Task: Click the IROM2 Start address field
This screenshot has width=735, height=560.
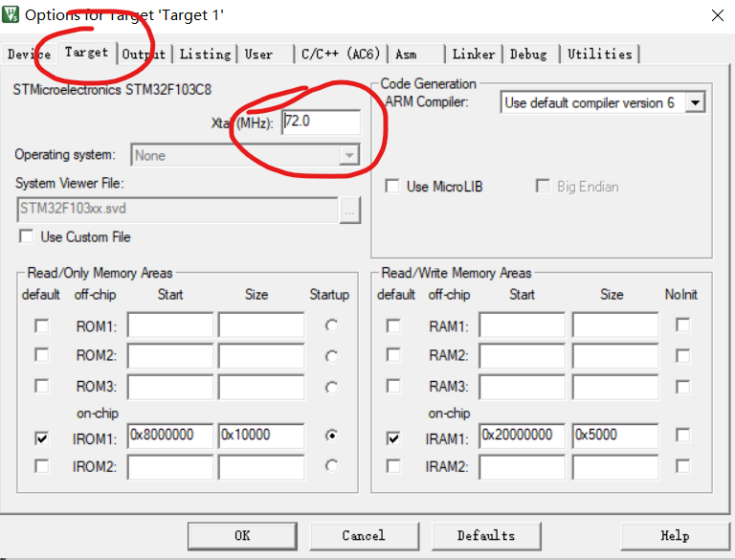Action: [x=170, y=467]
